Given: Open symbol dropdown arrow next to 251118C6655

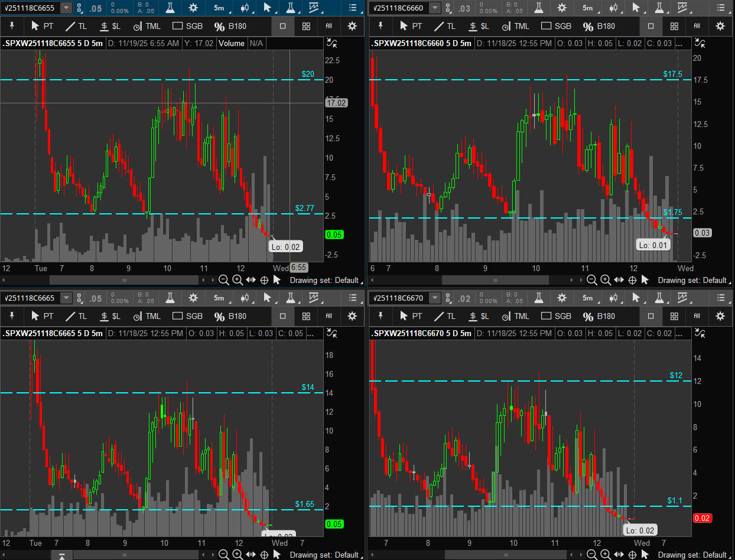Looking at the screenshot, I should pos(66,8).
